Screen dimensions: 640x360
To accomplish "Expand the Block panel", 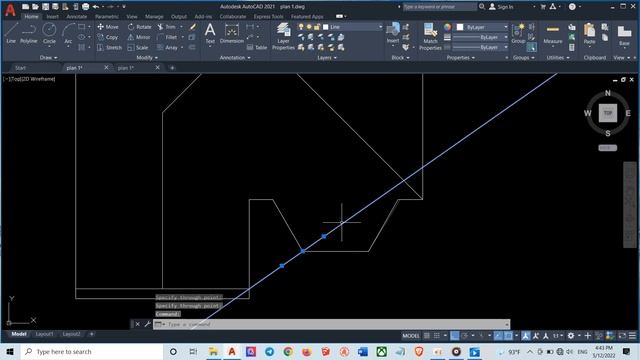I will coord(400,58).
